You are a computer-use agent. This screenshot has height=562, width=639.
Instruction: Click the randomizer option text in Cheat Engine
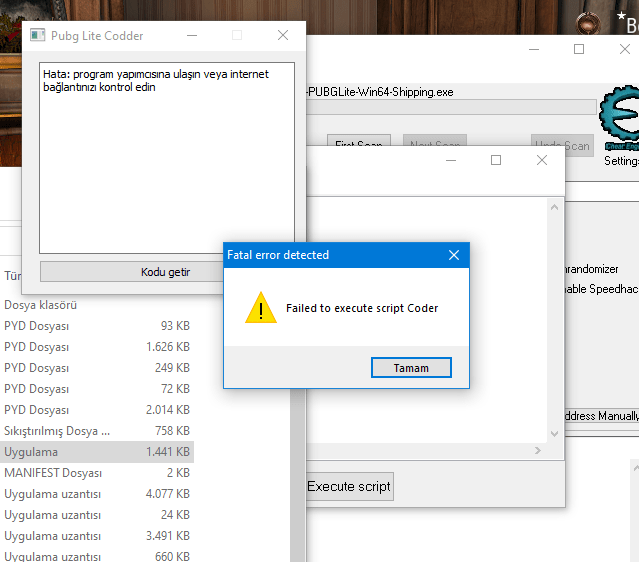[592, 269]
